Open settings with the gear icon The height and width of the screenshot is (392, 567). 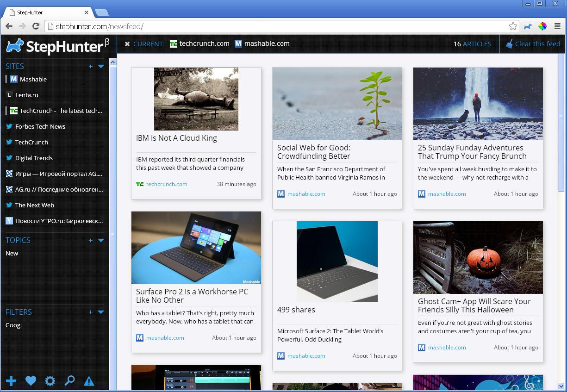(50, 381)
